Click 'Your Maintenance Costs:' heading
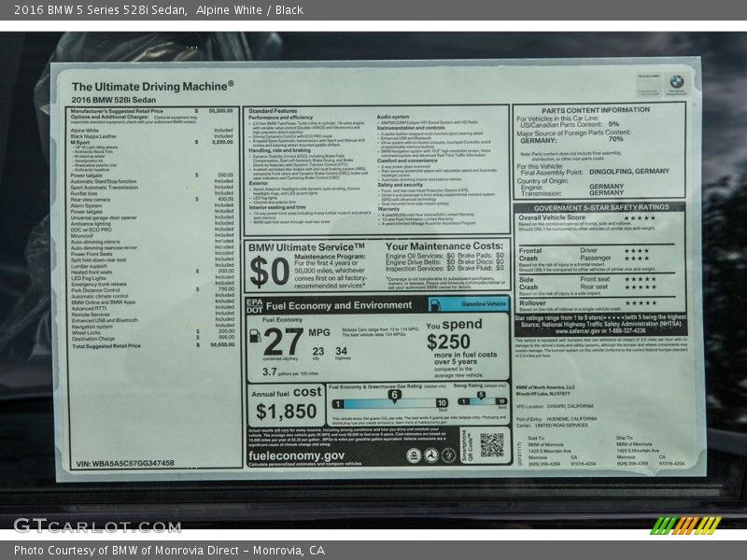The height and width of the screenshot is (560, 747). 444,246
